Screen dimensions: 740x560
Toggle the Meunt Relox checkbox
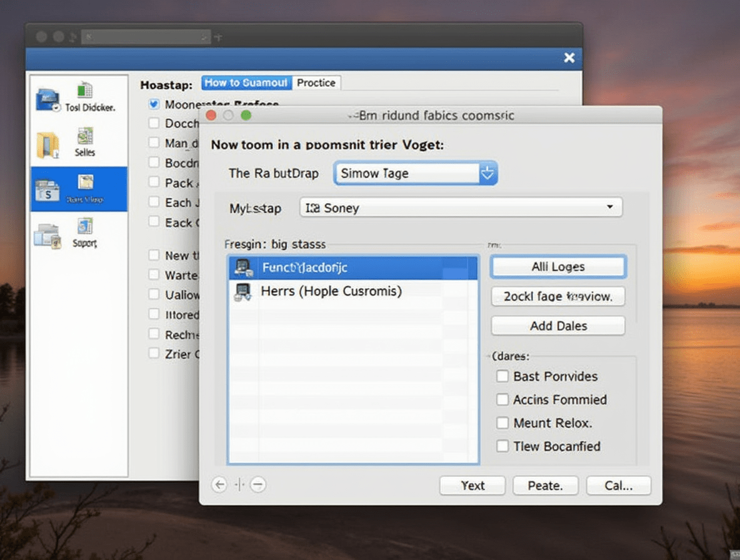coord(502,422)
